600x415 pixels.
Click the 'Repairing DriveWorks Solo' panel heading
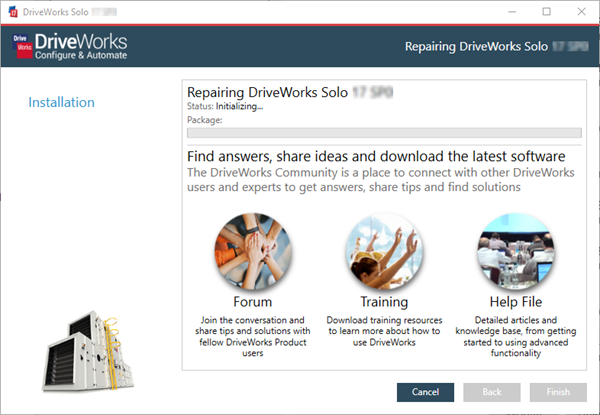click(x=290, y=92)
